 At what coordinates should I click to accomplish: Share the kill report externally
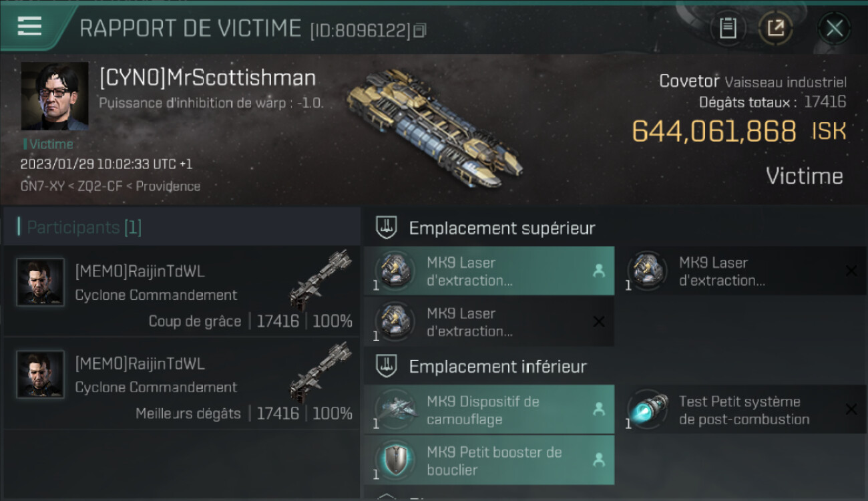[775, 28]
